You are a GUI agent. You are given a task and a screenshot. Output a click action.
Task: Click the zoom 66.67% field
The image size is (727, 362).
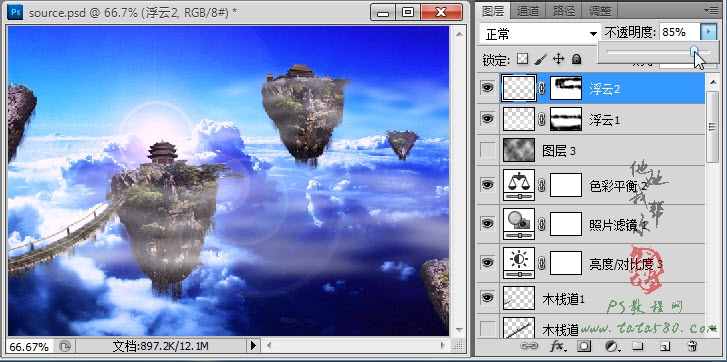(x=29, y=346)
